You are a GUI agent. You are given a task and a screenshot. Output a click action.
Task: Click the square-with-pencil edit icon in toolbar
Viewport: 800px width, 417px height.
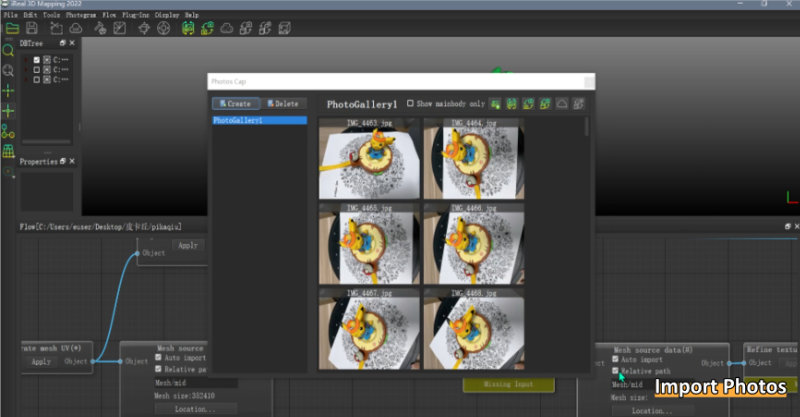119,28
